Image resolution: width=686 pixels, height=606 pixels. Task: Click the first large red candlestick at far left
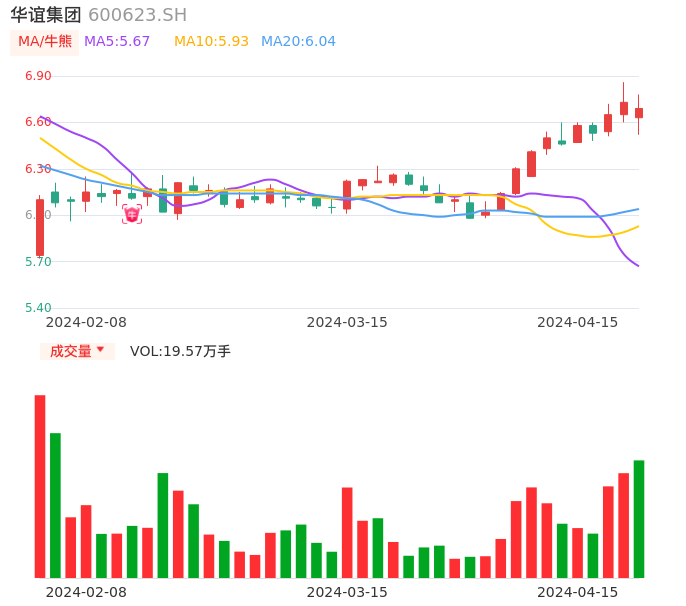(x=40, y=227)
